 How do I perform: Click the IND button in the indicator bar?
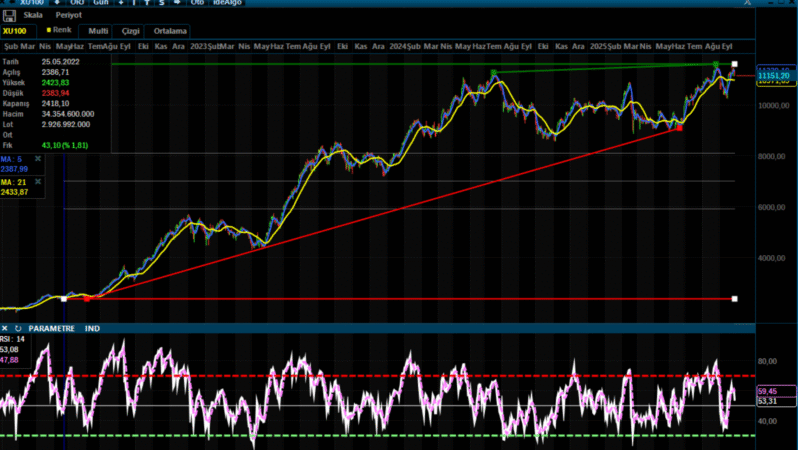[x=92, y=328]
